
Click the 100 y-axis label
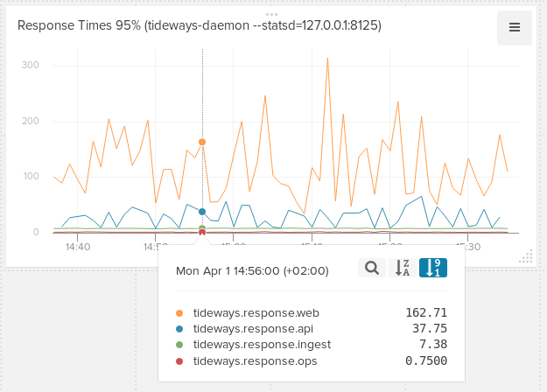tap(31, 176)
